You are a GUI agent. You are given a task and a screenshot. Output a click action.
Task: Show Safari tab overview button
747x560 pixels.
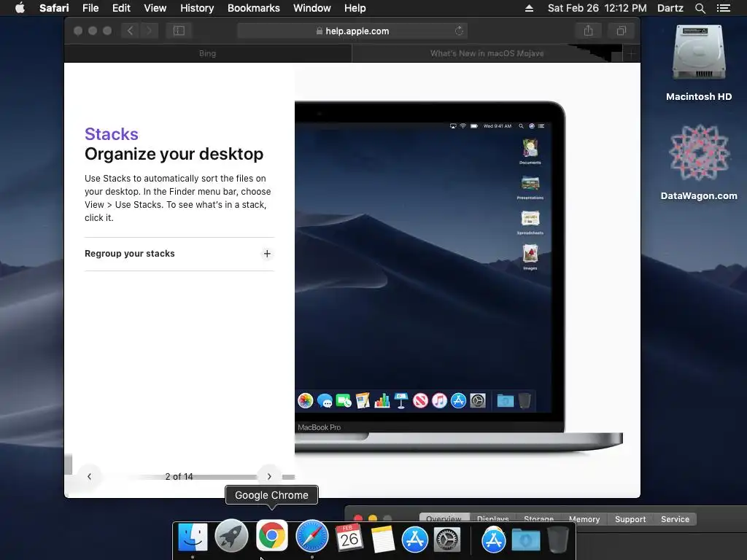pyautogui.click(x=622, y=31)
